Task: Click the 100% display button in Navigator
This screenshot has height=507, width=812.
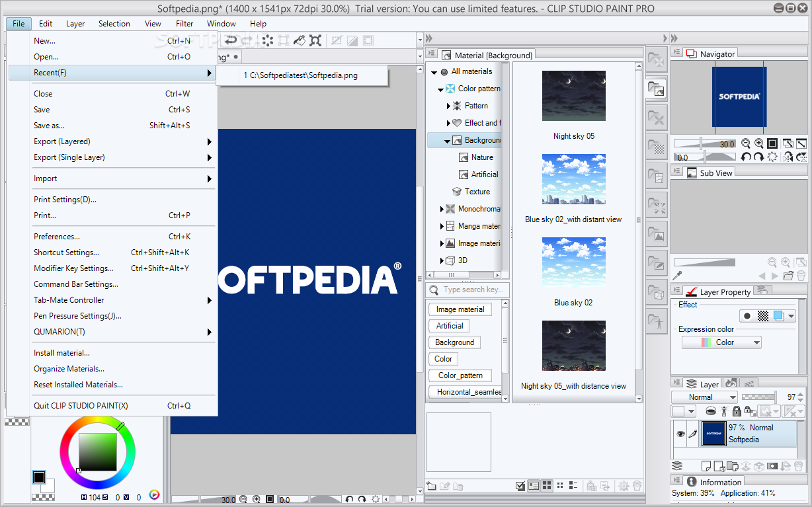Action: (772, 143)
